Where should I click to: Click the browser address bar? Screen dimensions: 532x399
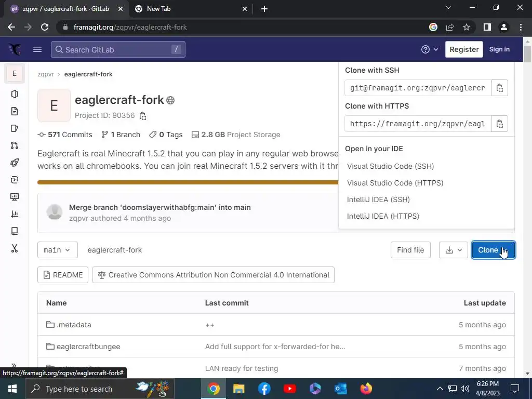point(244,27)
